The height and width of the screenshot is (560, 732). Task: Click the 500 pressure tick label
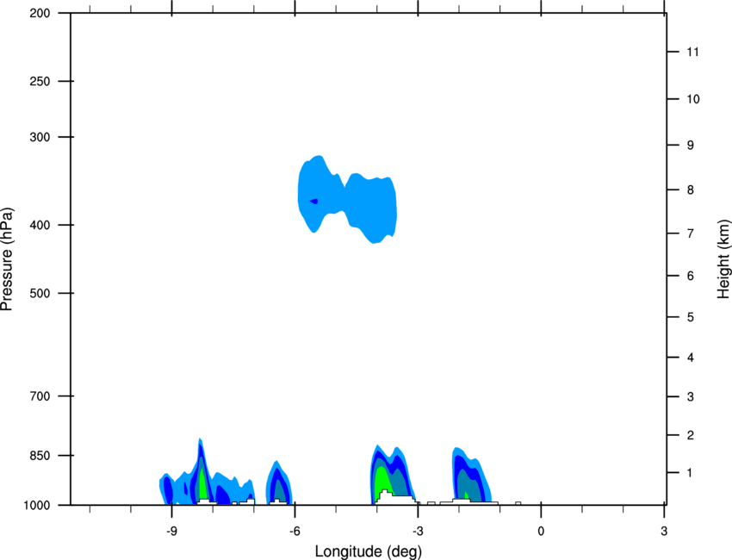[40, 293]
